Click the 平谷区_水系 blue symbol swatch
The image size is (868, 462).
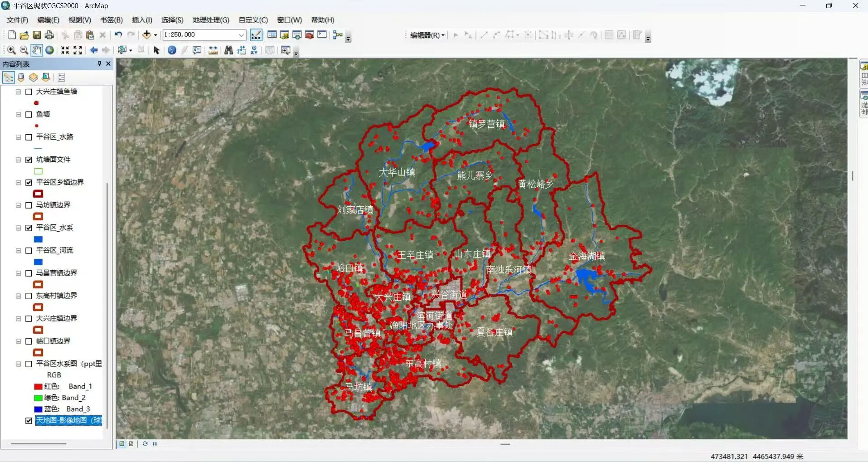(38, 239)
